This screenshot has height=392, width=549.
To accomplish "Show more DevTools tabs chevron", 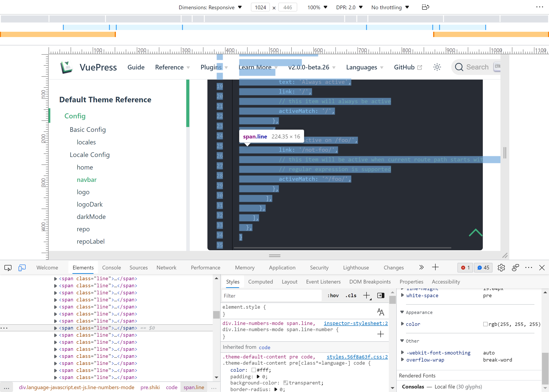I will pos(421,267).
